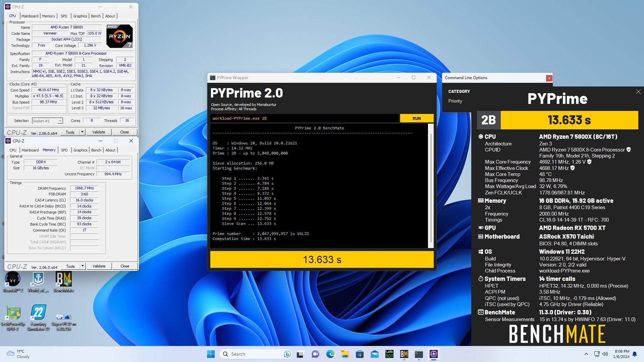Open Teams Chat from the taskbar
The image size is (644, 362).
[315, 354]
